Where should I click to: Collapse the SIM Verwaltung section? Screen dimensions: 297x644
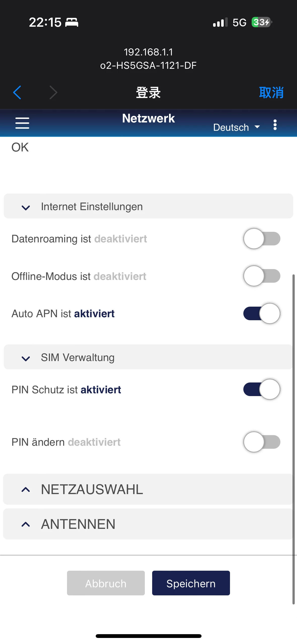(26, 358)
